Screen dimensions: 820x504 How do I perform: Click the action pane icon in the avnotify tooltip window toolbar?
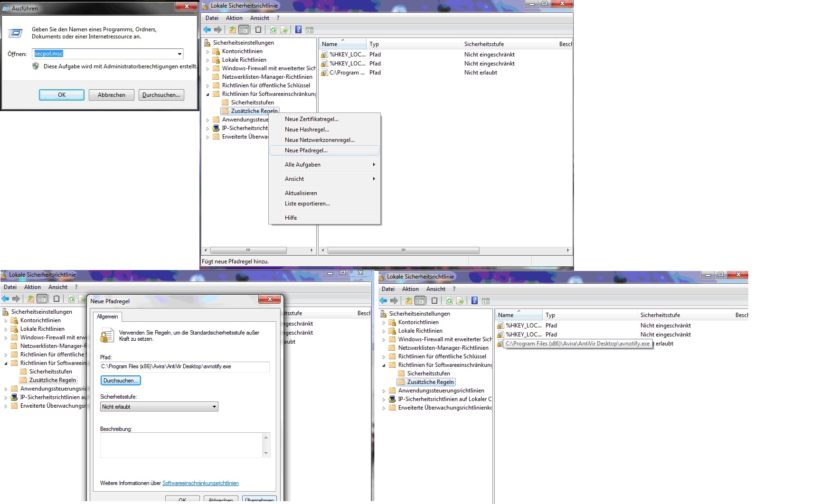486,301
